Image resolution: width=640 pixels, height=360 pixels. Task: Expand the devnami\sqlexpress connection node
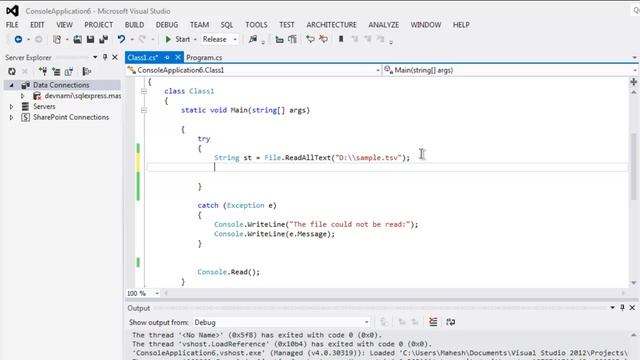(22, 96)
